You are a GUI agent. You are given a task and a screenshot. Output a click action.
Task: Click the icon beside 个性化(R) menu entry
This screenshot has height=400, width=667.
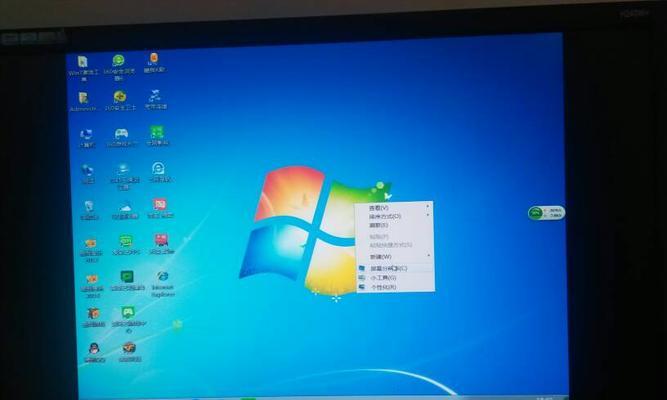[362, 287]
